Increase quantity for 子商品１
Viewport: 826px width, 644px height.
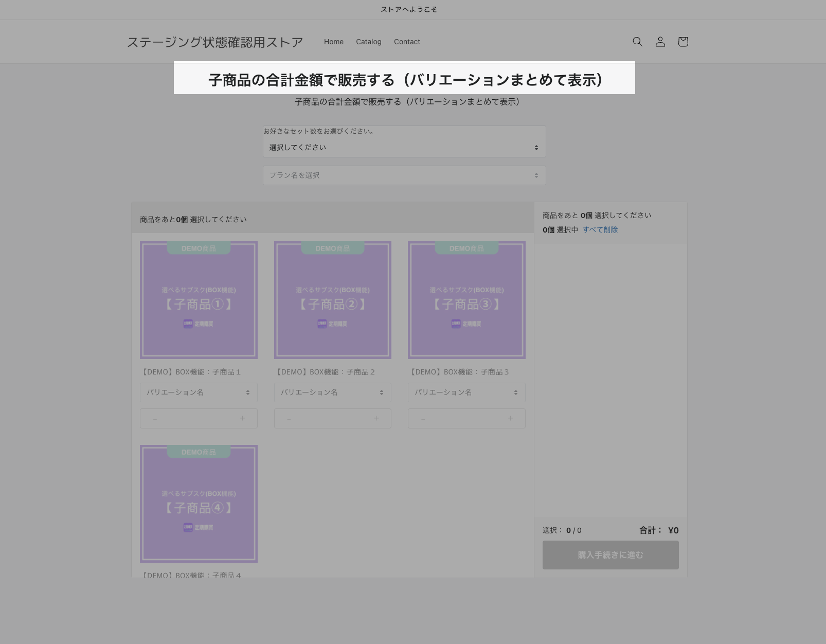242,419
